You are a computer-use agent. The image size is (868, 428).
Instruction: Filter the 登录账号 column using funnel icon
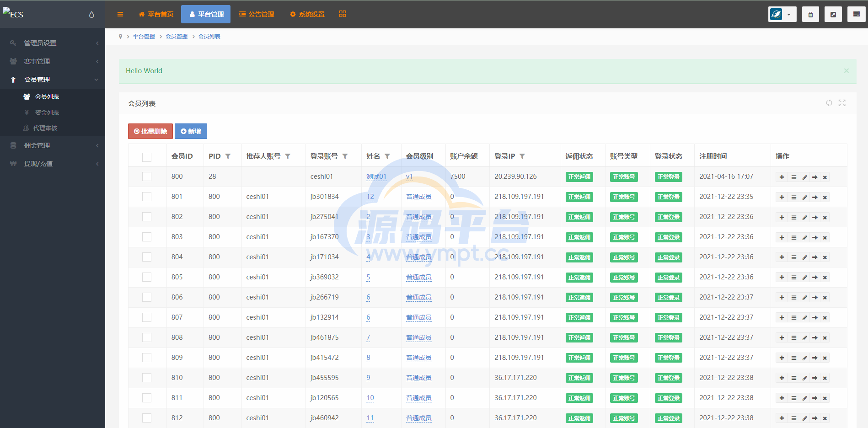[x=345, y=156]
